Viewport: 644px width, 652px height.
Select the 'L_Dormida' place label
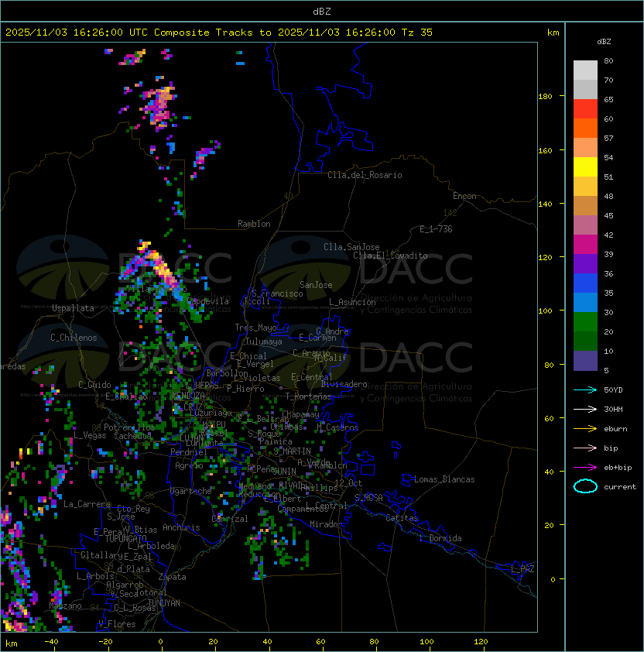[440, 538]
